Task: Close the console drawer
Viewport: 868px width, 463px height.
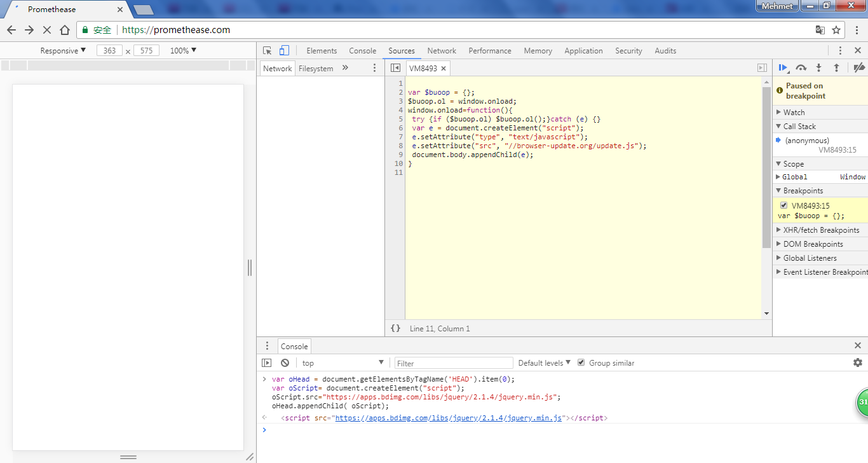Action: 858,346
